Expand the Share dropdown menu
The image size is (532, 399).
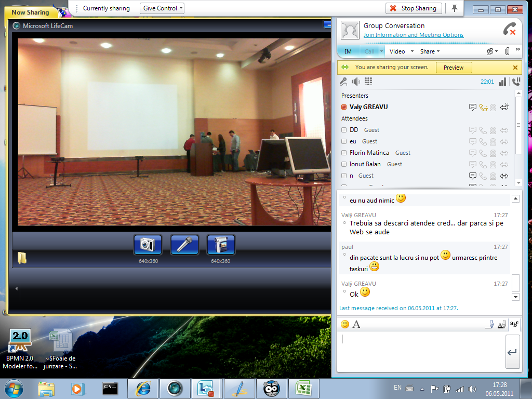point(430,51)
